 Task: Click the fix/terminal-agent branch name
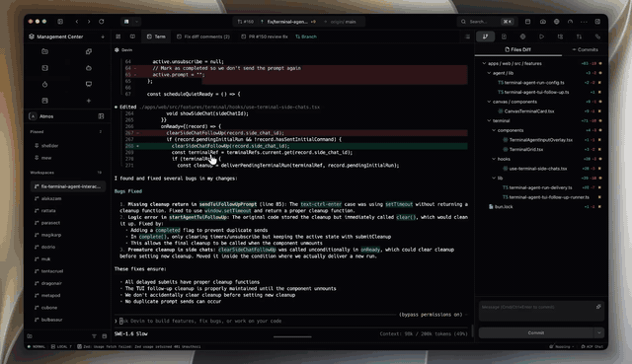pyautogui.click(x=287, y=22)
